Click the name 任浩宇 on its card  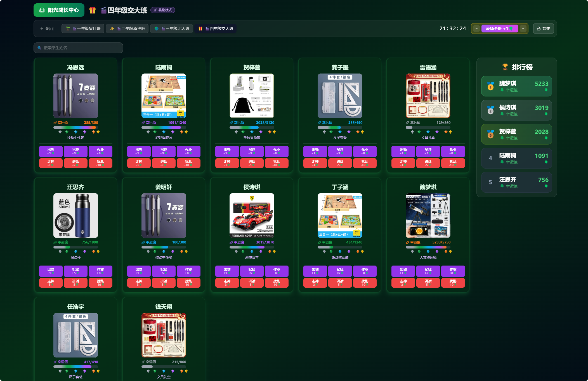pyautogui.click(x=75, y=307)
